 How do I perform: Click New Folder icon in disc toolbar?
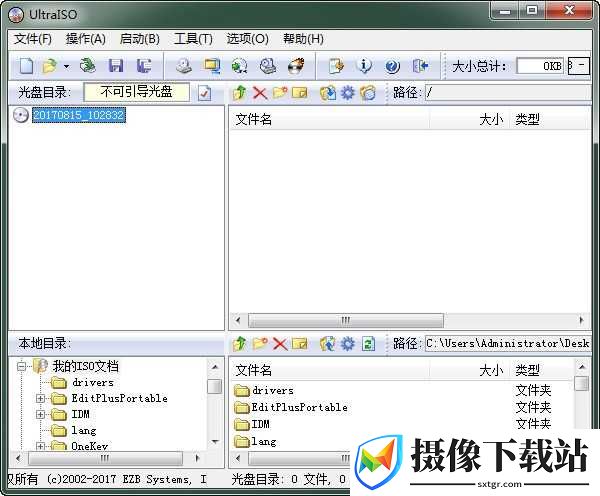tap(280, 93)
